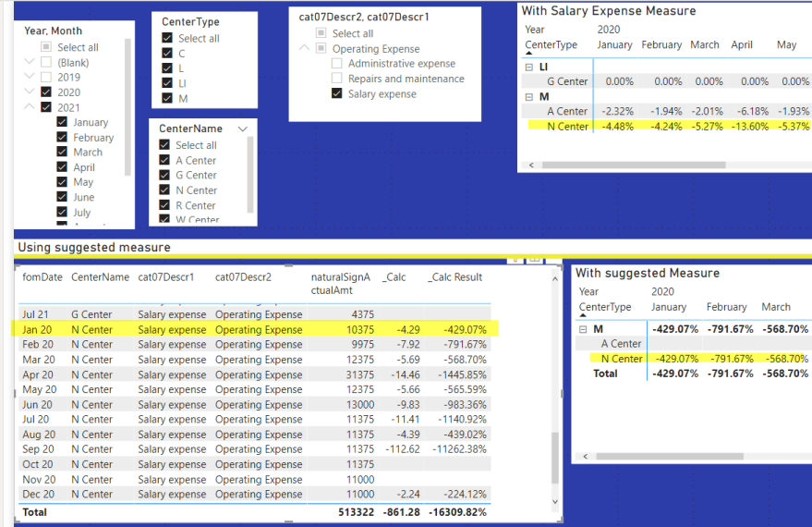Toggle the Select all checkbox in Year, Month slicer
Viewport: 812px width, 527px height.
pyautogui.click(x=46, y=47)
